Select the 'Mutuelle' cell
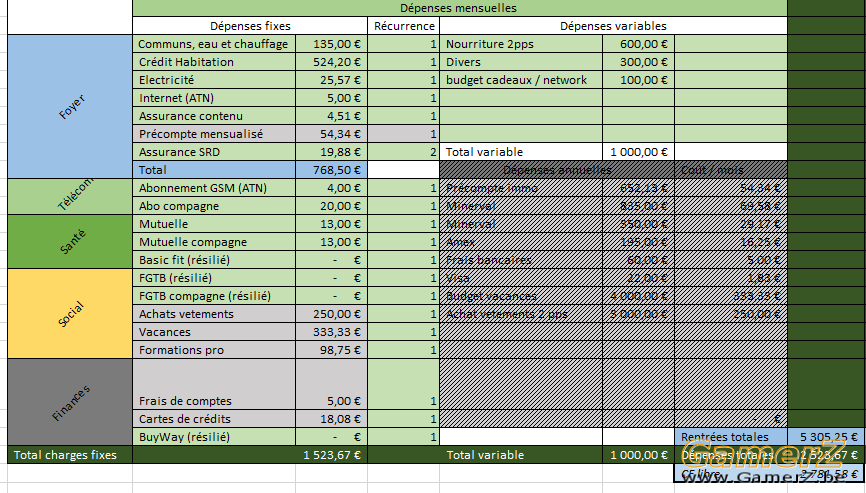866x493 pixels. tap(214, 224)
